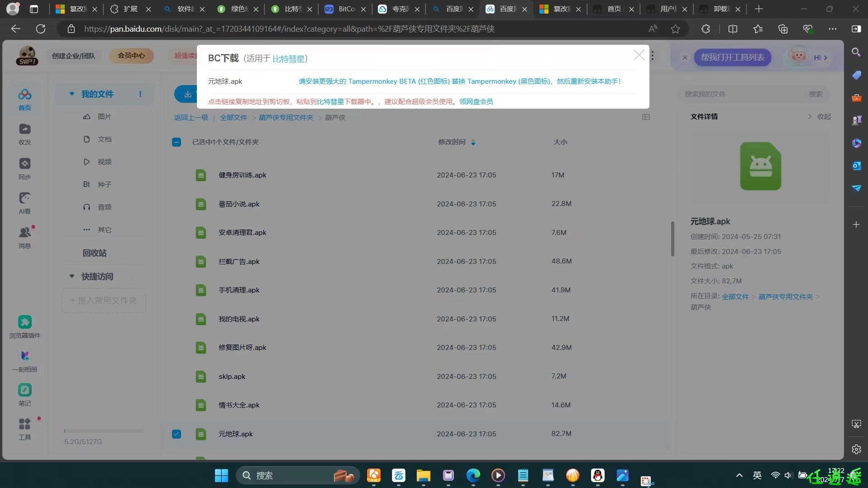Viewport: 868px width, 488px height.
Task: Open 工具 tools in sidebar
Action: tap(25, 429)
